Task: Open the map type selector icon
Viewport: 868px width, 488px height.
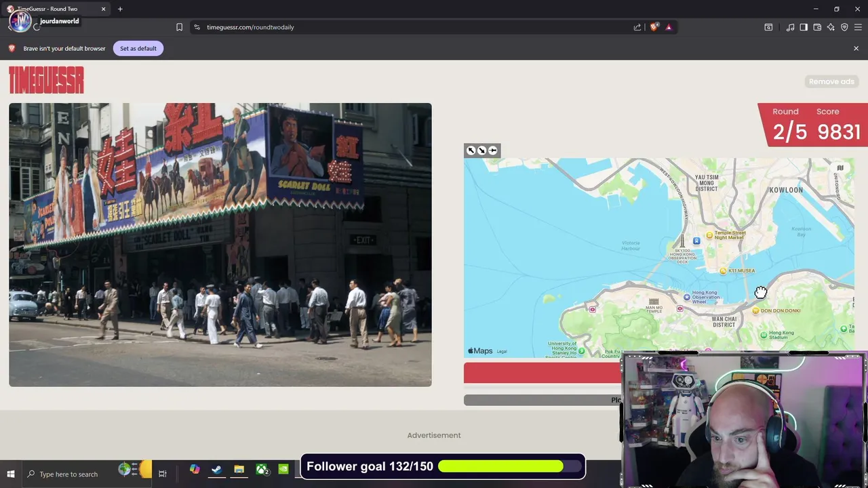Action: 840,168
